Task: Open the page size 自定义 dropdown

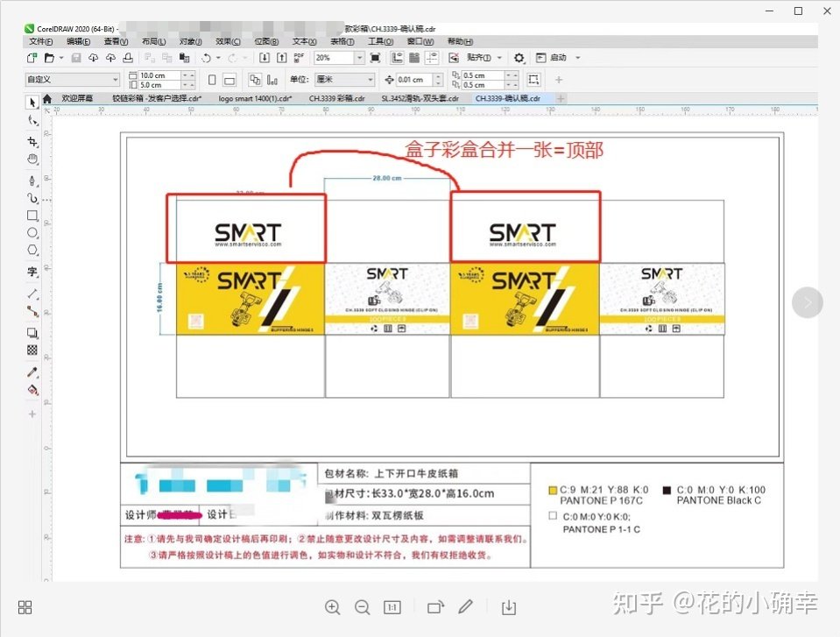Action: tap(115, 80)
